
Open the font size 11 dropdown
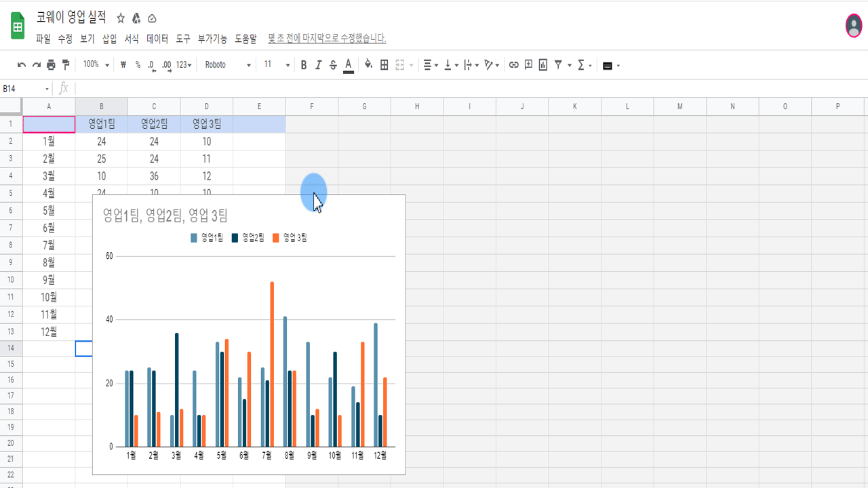tap(277, 65)
